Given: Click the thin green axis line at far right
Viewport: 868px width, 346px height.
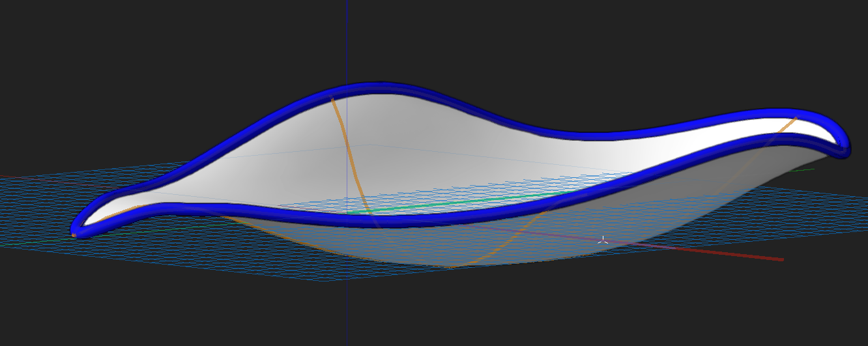Looking at the screenshot, I should pos(805,170).
